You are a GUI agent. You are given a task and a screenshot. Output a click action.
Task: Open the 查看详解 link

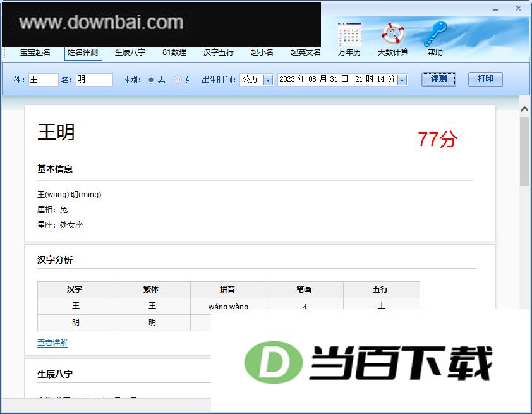(x=52, y=343)
